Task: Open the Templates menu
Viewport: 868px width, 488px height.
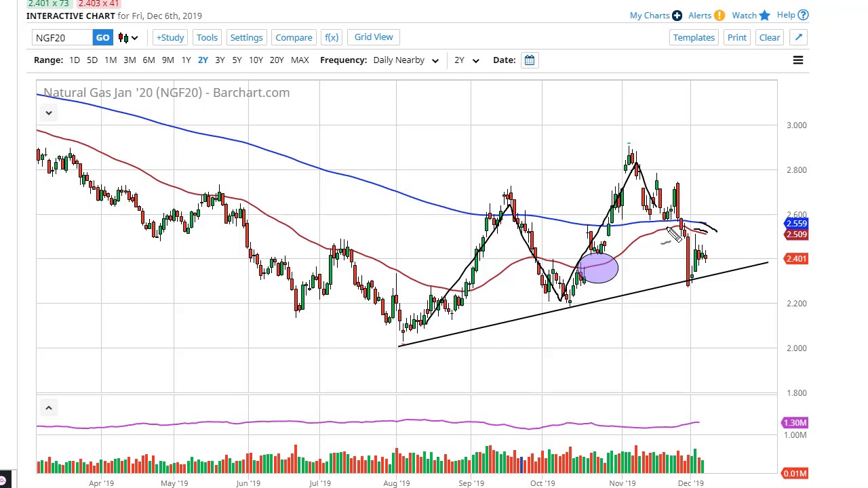Action: [x=694, y=37]
